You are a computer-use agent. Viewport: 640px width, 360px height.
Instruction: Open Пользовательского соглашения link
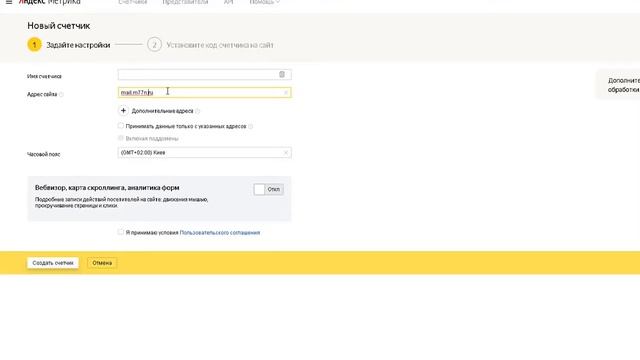220,233
